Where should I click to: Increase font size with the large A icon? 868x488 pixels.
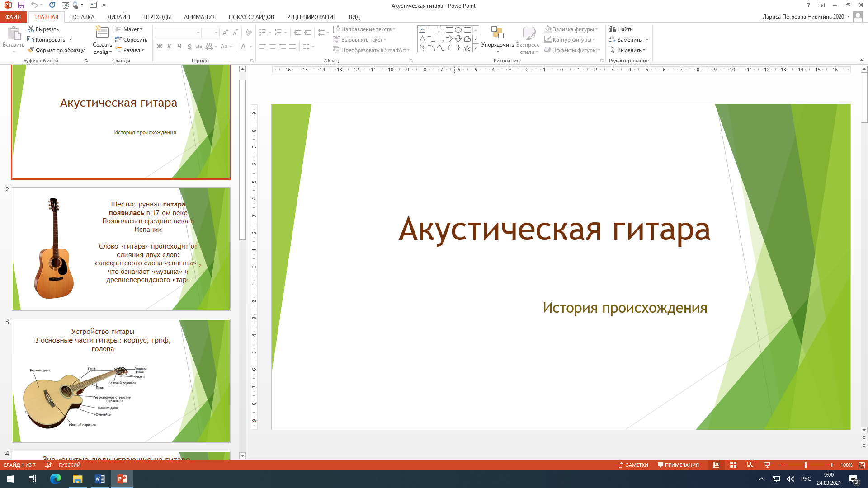point(225,33)
